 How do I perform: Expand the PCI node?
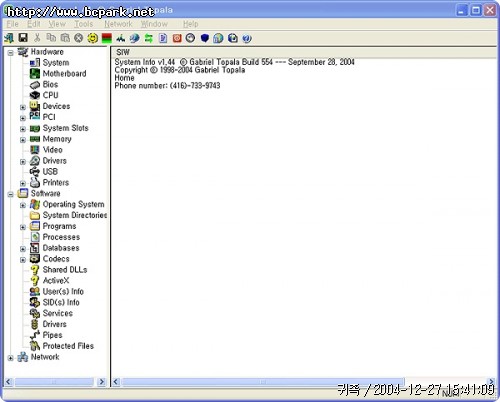[23, 118]
